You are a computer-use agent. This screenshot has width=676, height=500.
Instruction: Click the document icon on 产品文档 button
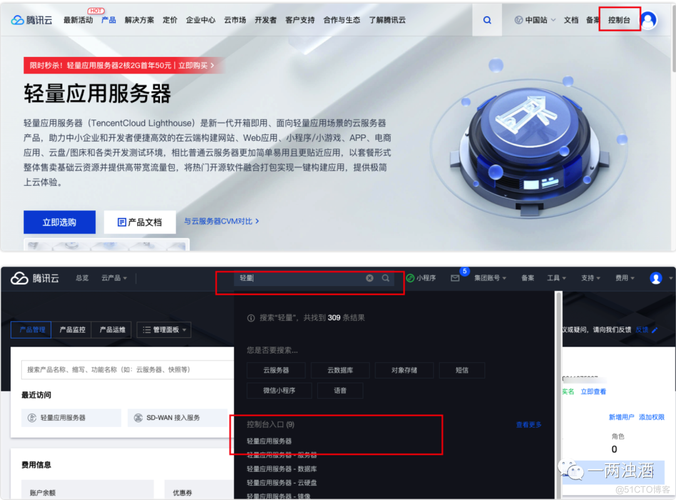tap(122, 222)
